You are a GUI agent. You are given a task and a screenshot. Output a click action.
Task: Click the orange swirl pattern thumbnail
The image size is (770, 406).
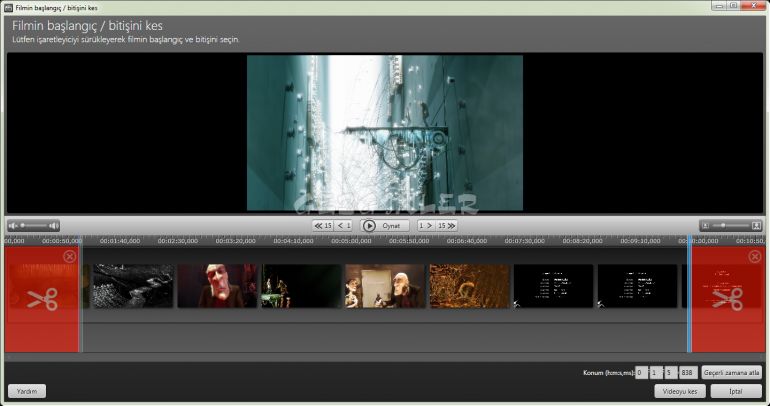point(469,286)
